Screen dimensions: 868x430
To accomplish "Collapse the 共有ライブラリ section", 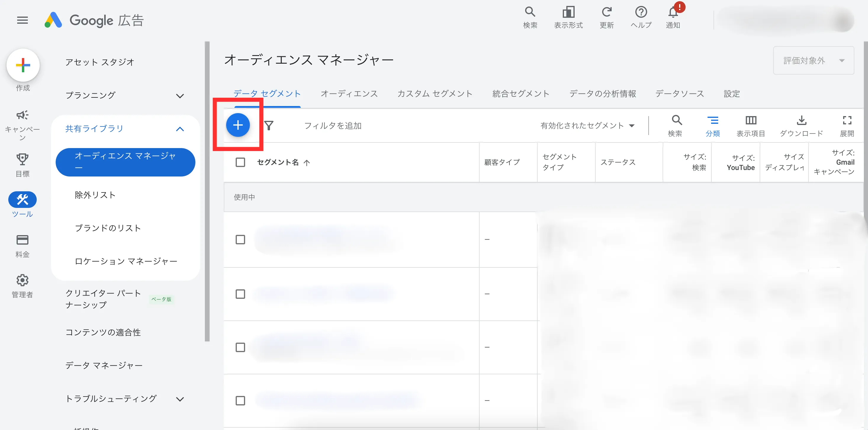I will (180, 129).
